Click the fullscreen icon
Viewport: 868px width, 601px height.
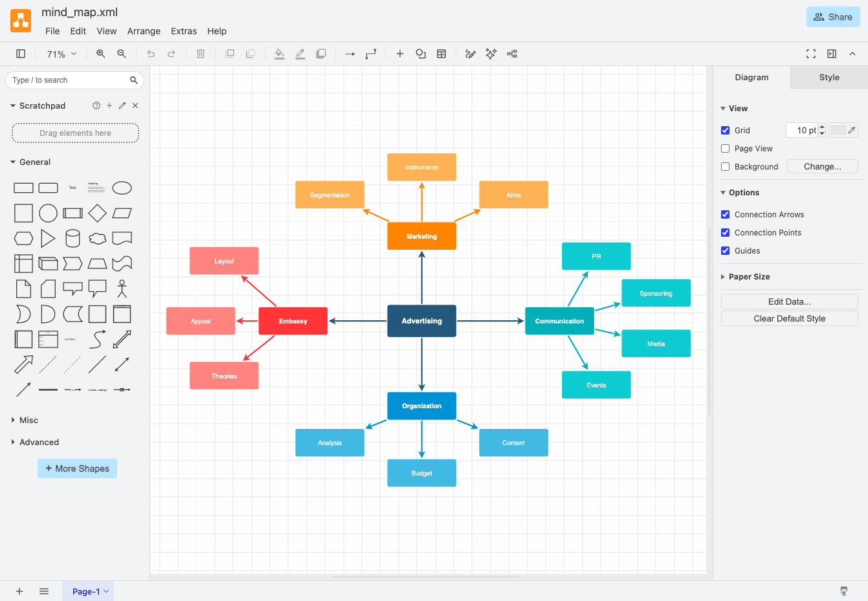811,54
